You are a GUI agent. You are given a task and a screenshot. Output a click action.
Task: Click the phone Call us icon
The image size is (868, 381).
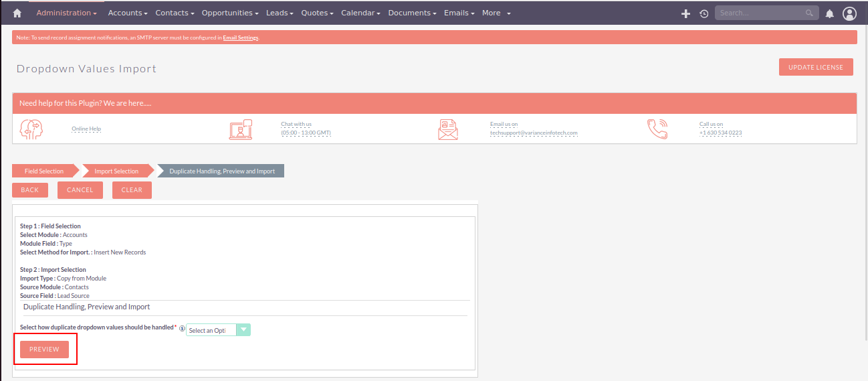(x=657, y=129)
